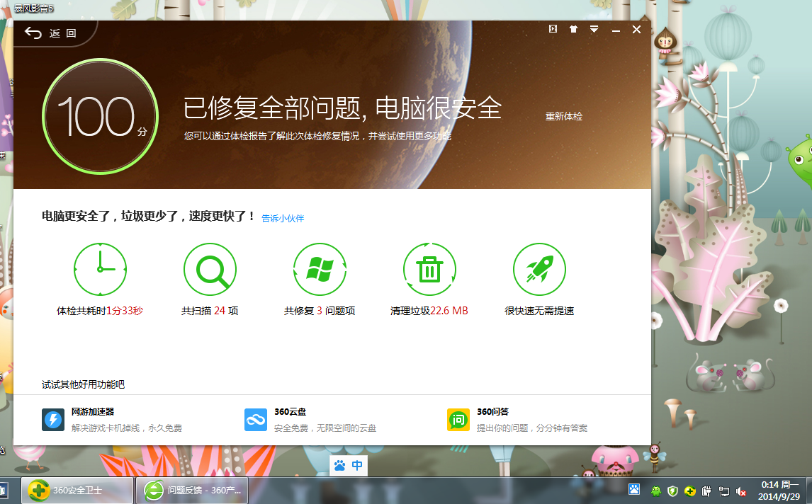Click the 解决游戏卡机掉线，永久免费 description
The height and width of the screenshot is (504, 812).
[127, 428]
